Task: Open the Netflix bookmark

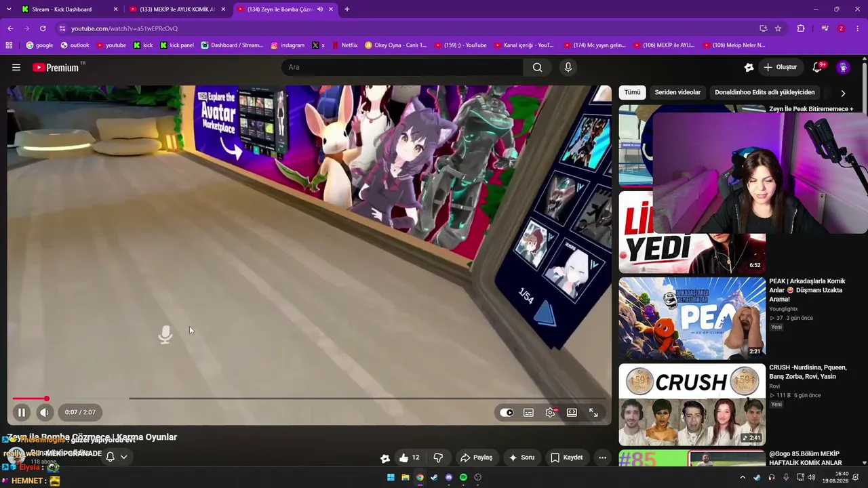Action: tap(344, 45)
